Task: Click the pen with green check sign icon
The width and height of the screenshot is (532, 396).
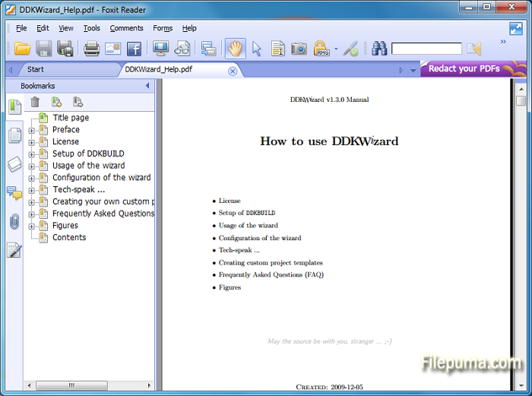Action: (x=351, y=49)
